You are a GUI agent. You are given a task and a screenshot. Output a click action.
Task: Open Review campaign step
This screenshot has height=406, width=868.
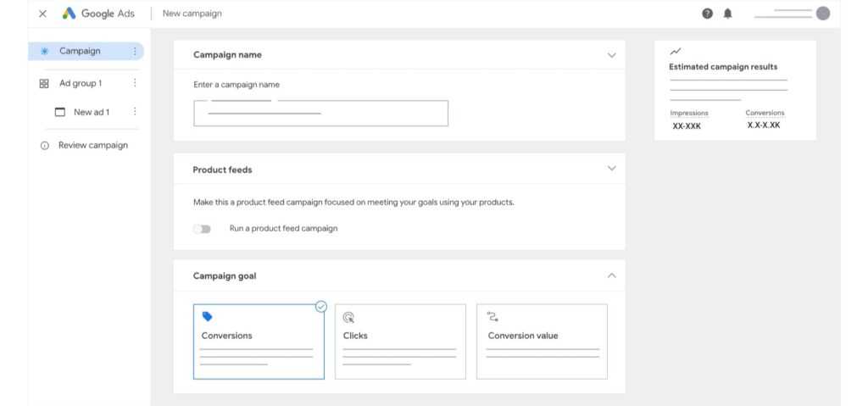tap(92, 145)
